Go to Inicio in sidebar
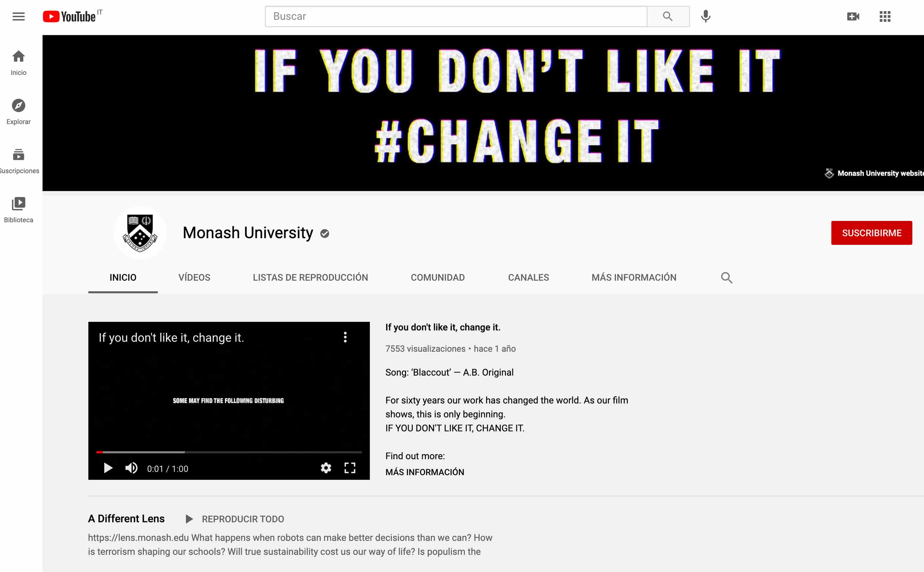The height and width of the screenshot is (572, 924). tap(19, 63)
